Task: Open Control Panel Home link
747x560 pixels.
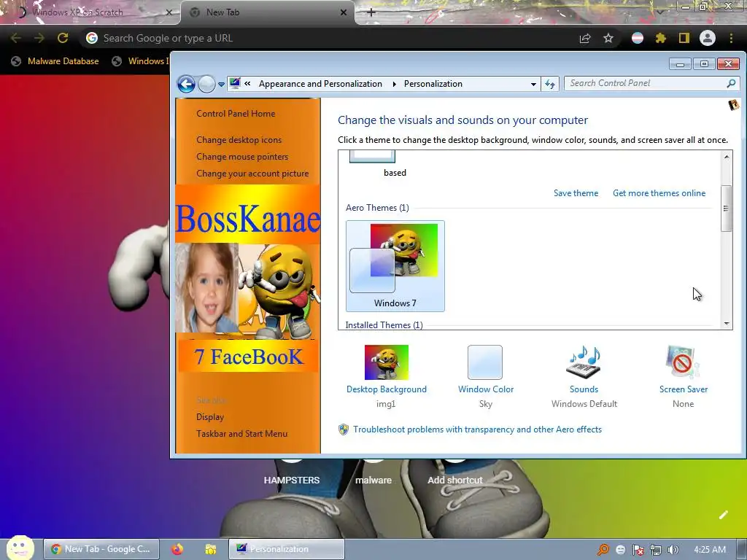Action: tap(236, 113)
